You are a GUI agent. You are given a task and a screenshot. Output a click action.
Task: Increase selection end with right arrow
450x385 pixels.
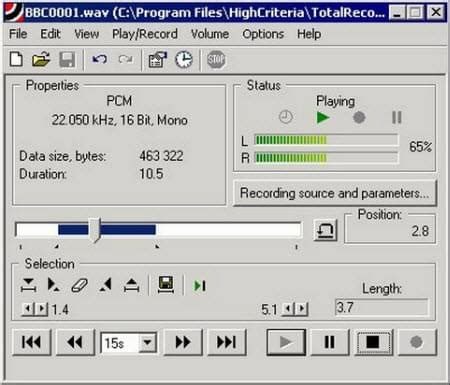(x=301, y=309)
